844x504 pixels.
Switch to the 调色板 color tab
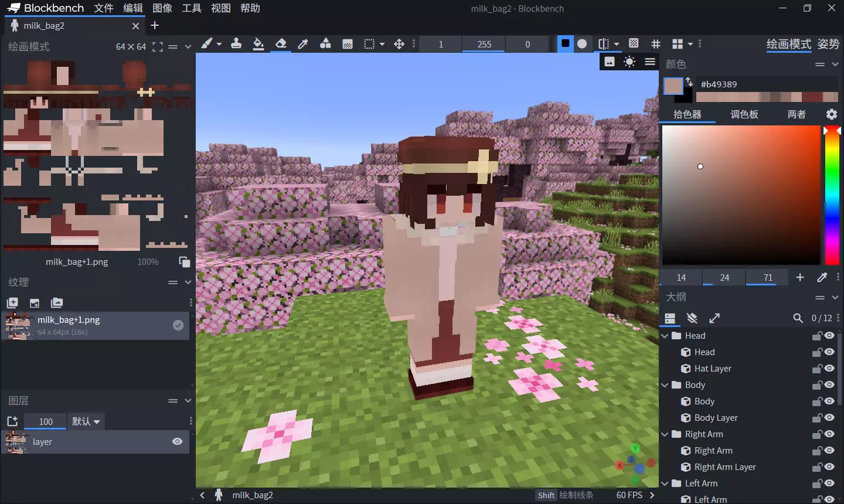[x=744, y=114]
